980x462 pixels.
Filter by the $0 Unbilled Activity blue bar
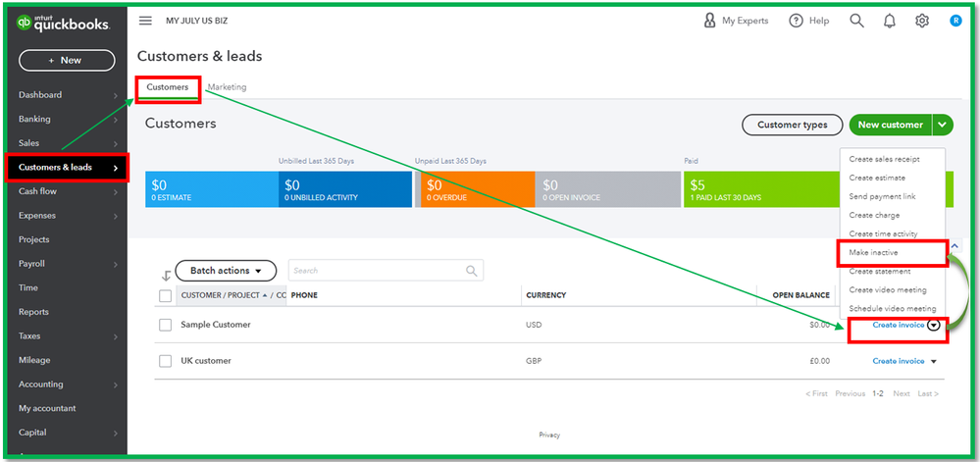345,189
